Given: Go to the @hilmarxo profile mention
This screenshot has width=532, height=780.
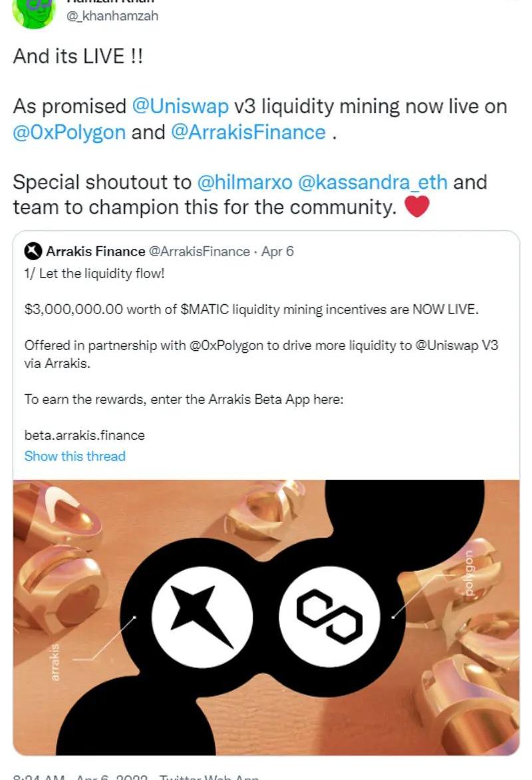Looking at the screenshot, I should point(244,182).
